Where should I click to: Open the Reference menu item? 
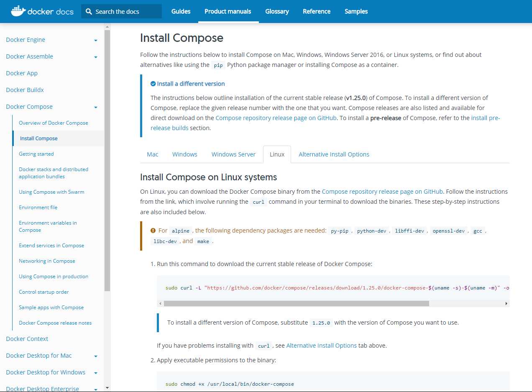(317, 11)
